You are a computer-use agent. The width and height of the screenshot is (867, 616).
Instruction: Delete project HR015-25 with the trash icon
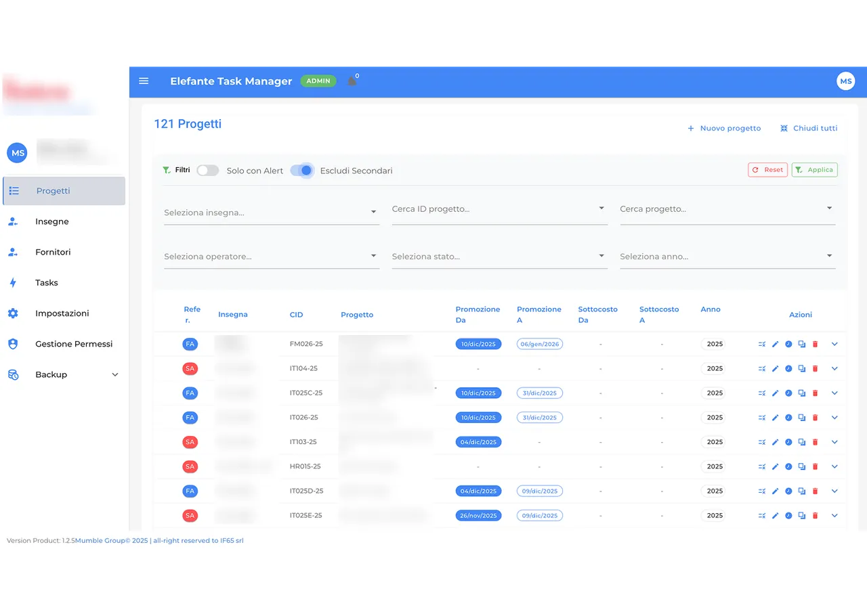[x=815, y=466]
